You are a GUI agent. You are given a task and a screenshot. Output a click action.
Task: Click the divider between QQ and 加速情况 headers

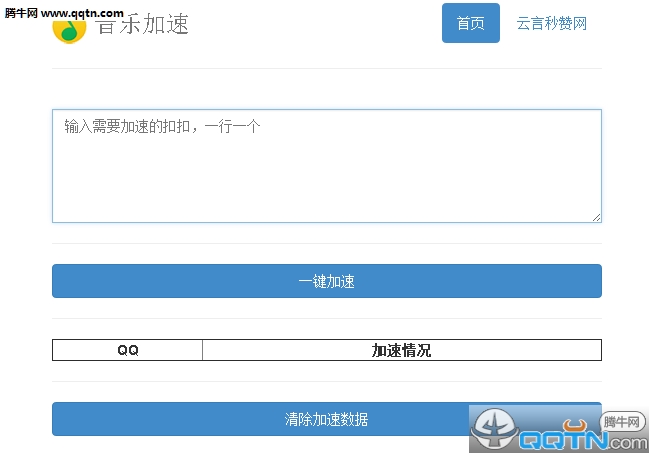coord(202,350)
